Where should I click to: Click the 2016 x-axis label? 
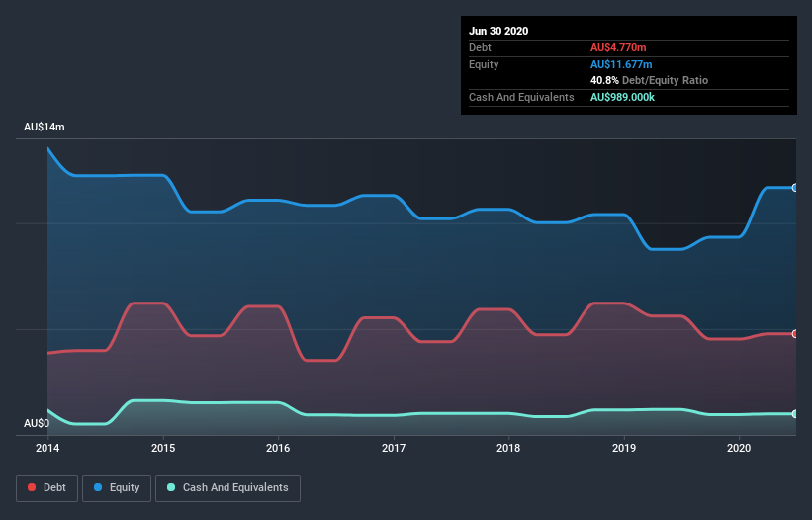point(278,448)
